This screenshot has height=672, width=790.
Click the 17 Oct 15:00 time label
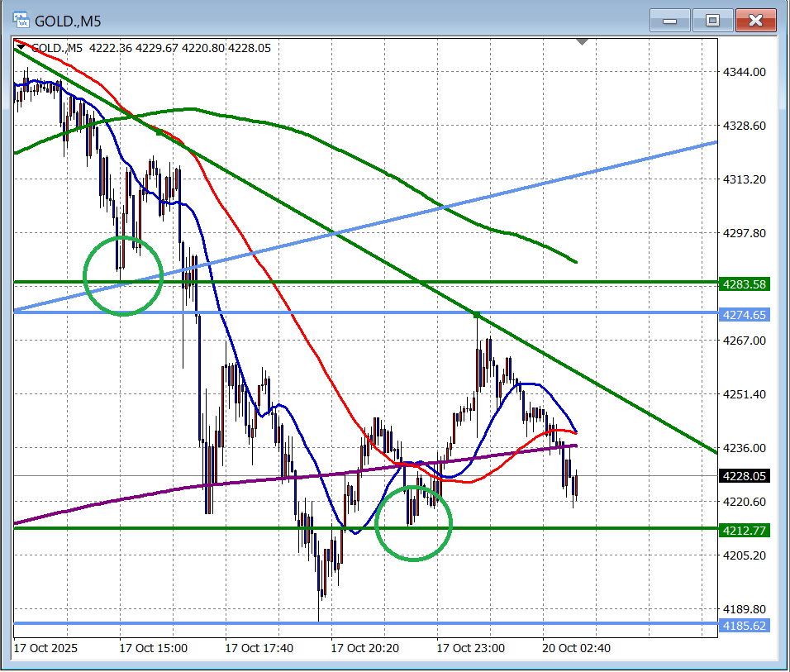(155, 649)
